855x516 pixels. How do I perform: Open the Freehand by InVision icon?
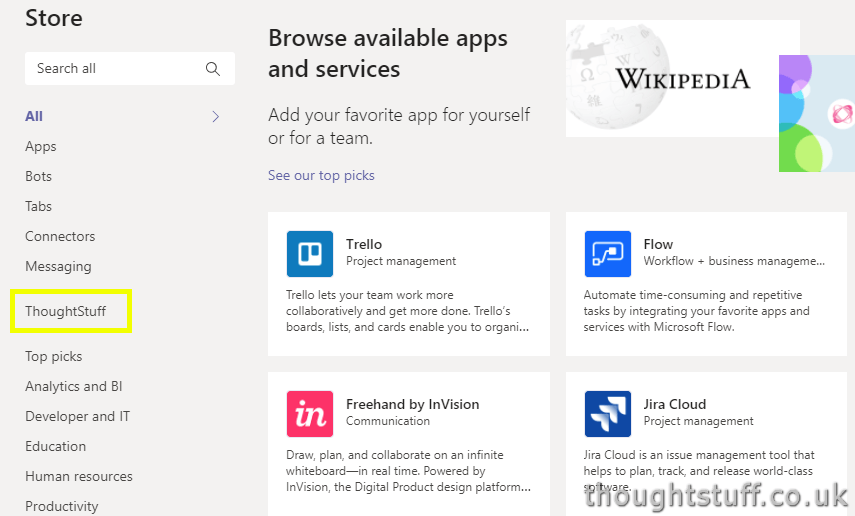click(x=310, y=413)
